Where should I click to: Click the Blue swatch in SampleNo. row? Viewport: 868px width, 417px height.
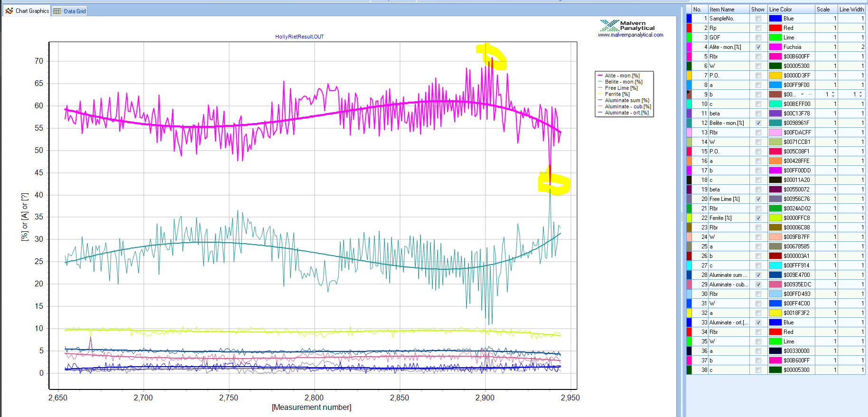point(775,19)
